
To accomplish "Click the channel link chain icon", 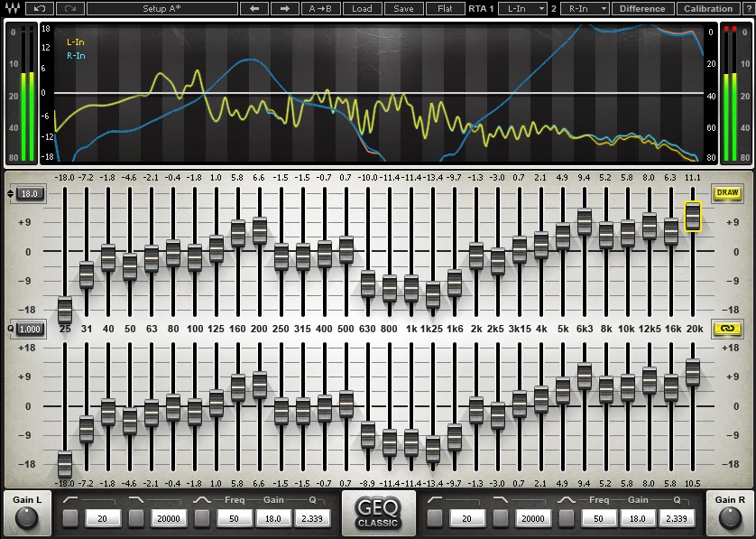I will pos(728,330).
